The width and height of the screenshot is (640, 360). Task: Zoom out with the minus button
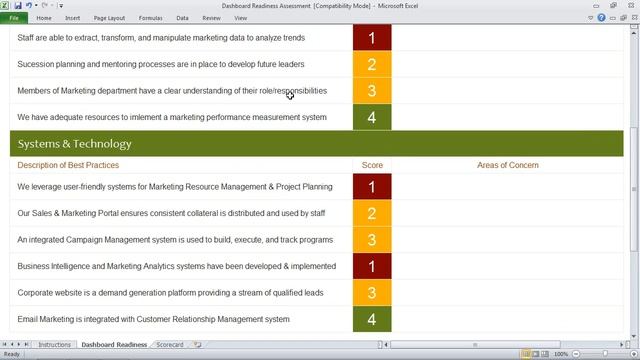click(576, 354)
